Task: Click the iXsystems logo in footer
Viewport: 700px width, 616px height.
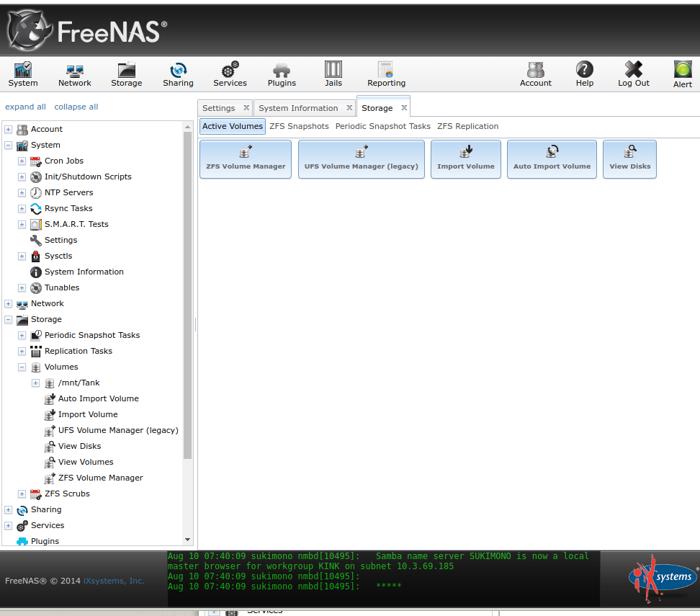Action: [x=663, y=578]
